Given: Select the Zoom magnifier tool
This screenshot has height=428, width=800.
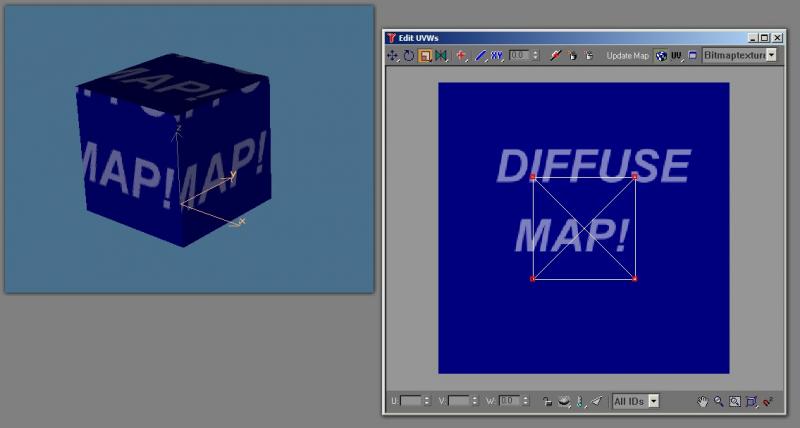Looking at the screenshot, I should pos(719,401).
